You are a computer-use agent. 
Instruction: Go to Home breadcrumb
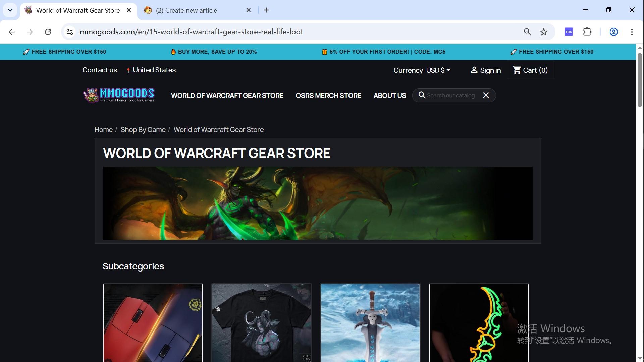pyautogui.click(x=103, y=130)
